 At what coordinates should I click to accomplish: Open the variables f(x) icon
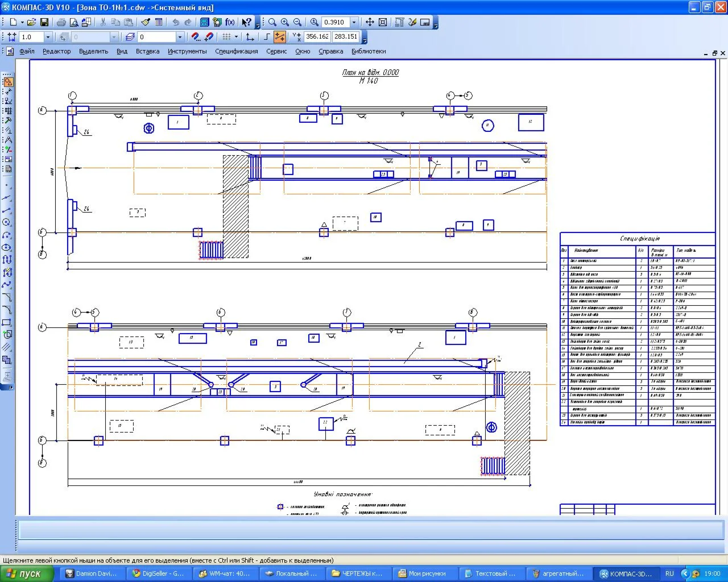click(230, 22)
